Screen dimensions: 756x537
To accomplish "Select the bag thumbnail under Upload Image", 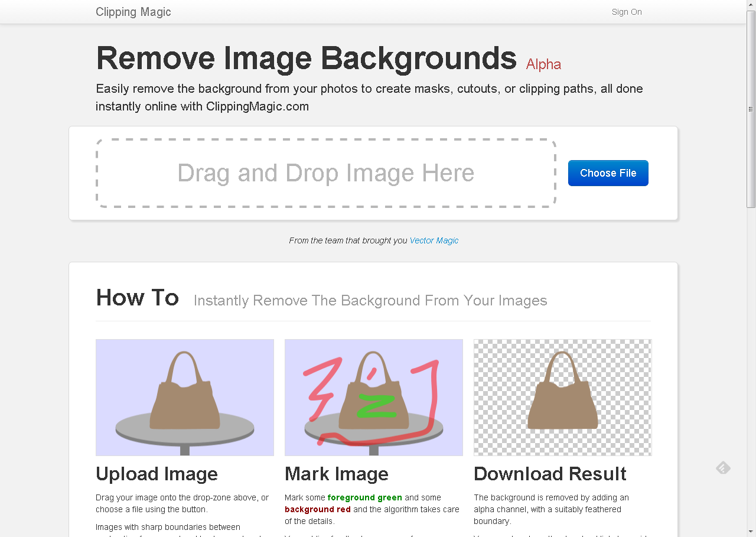I will tap(184, 398).
